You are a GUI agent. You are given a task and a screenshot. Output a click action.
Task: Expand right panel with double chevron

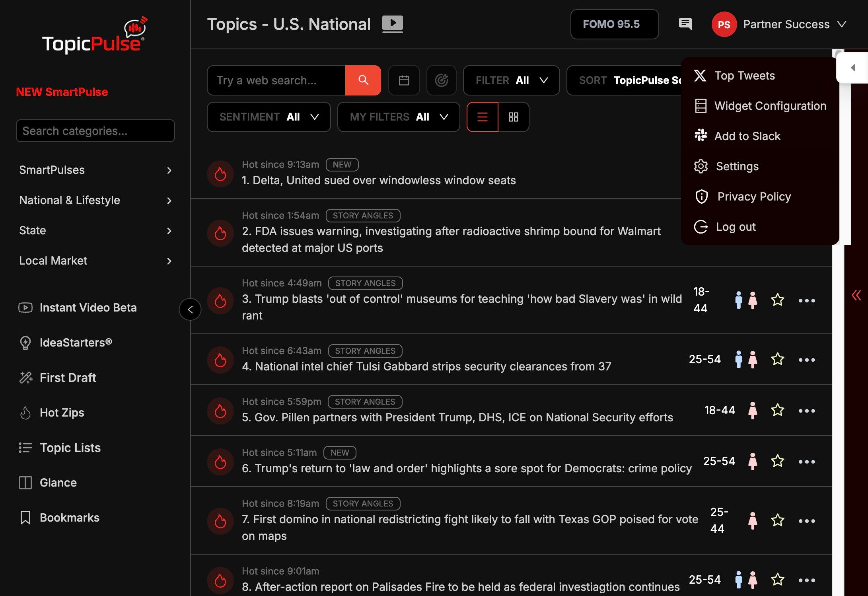pyautogui.click(x=856, y=295)
